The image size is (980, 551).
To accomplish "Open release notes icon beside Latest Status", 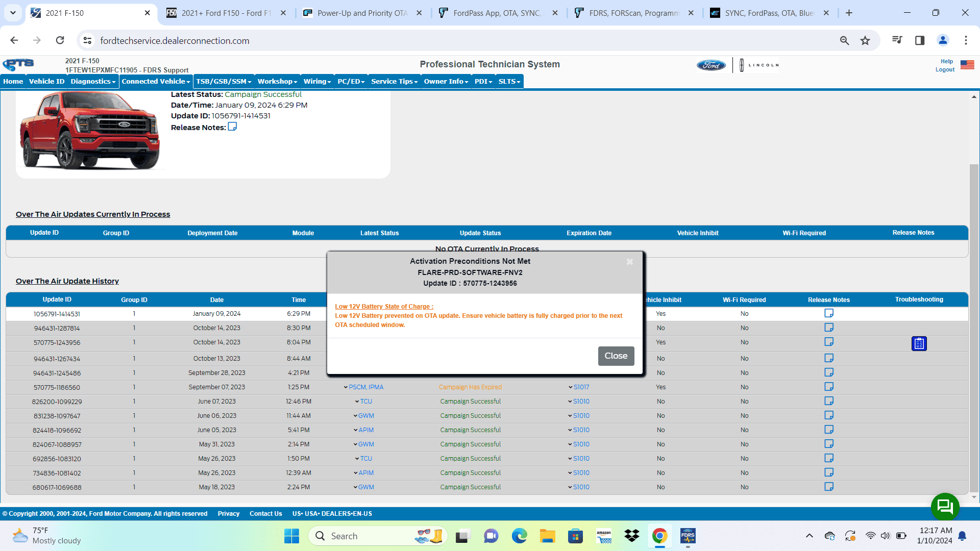I will click(x=232, y=127).
